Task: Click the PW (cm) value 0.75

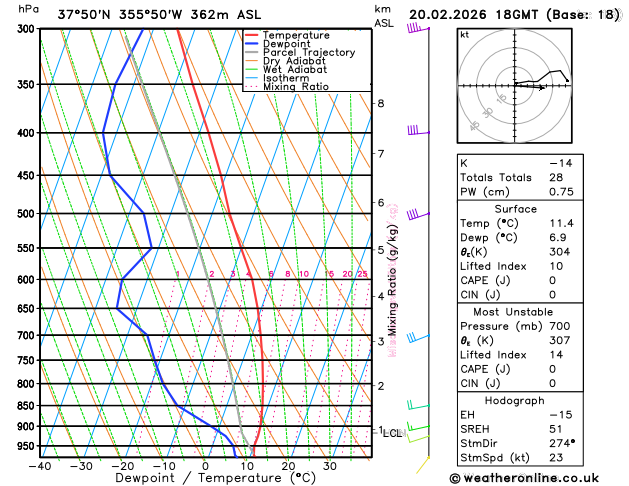Action: click(561, 192)
